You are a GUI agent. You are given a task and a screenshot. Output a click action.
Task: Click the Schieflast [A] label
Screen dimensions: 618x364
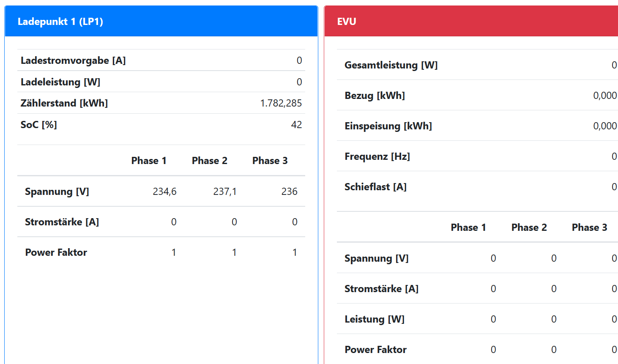tap(375, 187)
